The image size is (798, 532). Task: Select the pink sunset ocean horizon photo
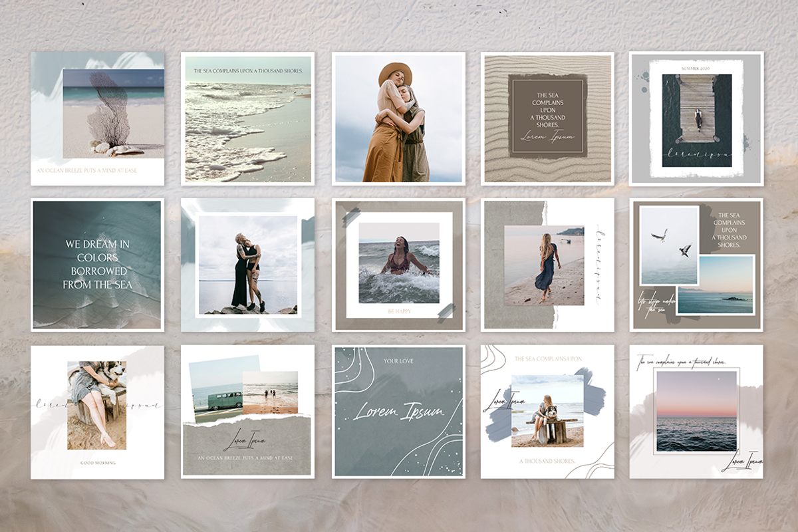coord(696,411)
